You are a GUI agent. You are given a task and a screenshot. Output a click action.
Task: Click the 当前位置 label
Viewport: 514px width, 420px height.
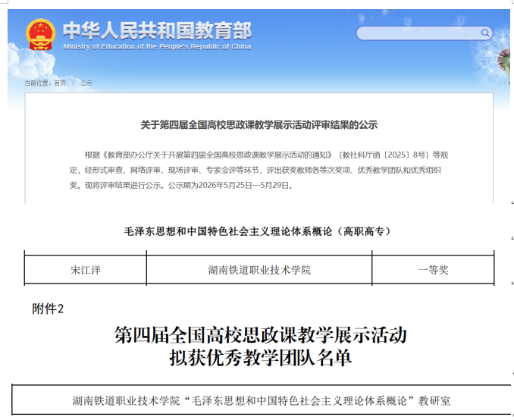pyautogui.click(x=37, y=83)
